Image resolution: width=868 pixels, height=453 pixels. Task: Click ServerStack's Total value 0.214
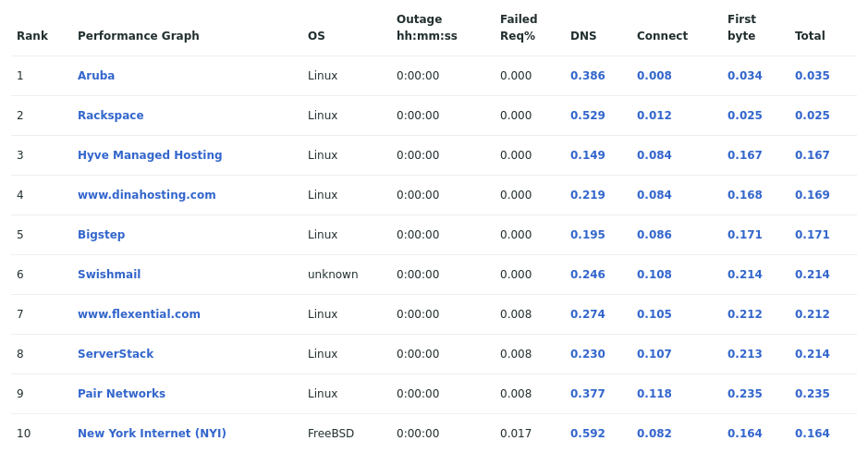pyautogui.click(x=813, y=354)
